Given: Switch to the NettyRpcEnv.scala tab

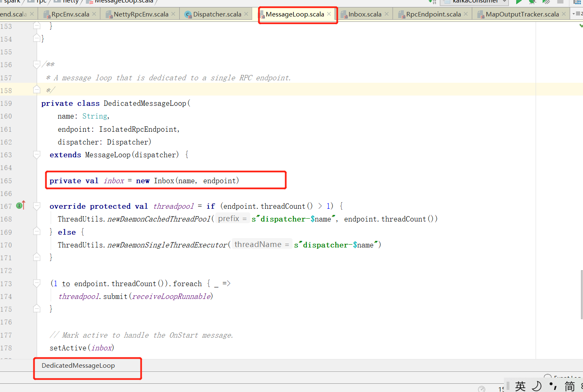Looking at the screenshot, I should pyautogui.click(x=141, y=14).
